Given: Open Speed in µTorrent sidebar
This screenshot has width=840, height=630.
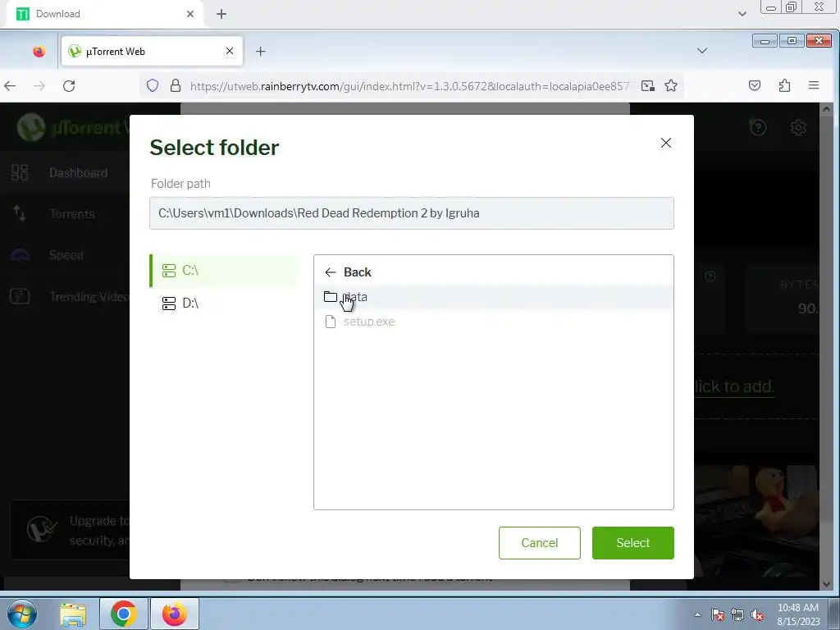Looking at the screenshot, I should [x=64, y=255].
